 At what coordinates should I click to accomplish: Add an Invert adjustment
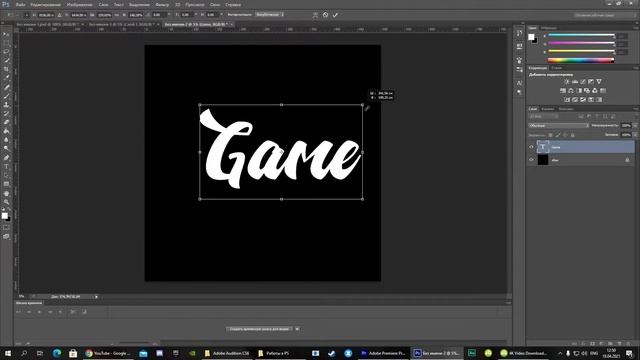click(567, 100)
